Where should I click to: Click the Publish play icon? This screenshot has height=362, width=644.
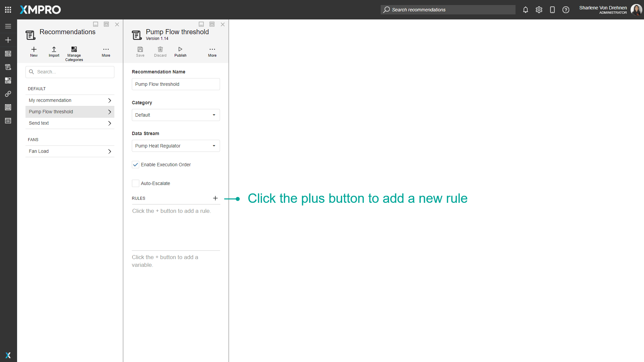(x=180, y=49)
